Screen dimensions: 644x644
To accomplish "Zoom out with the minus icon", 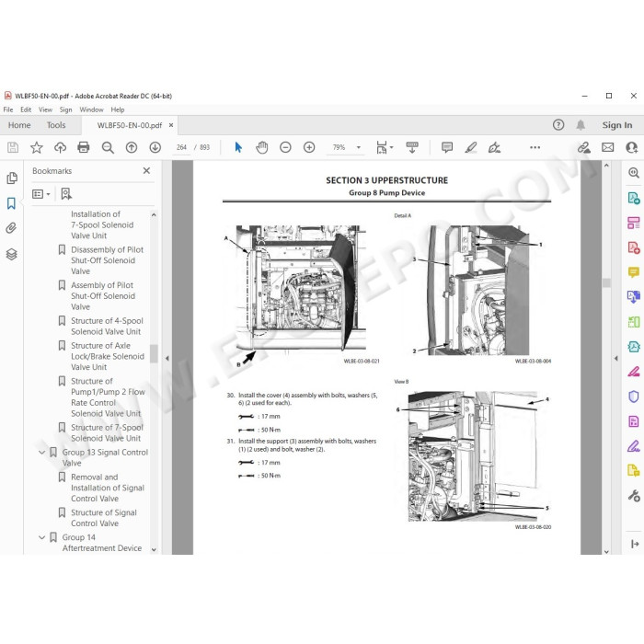I will click(x=285, y=147).
